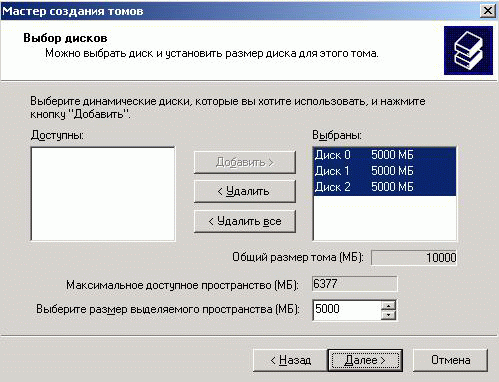Decrease the allocated space with the down arrow

tap(388, 315)
